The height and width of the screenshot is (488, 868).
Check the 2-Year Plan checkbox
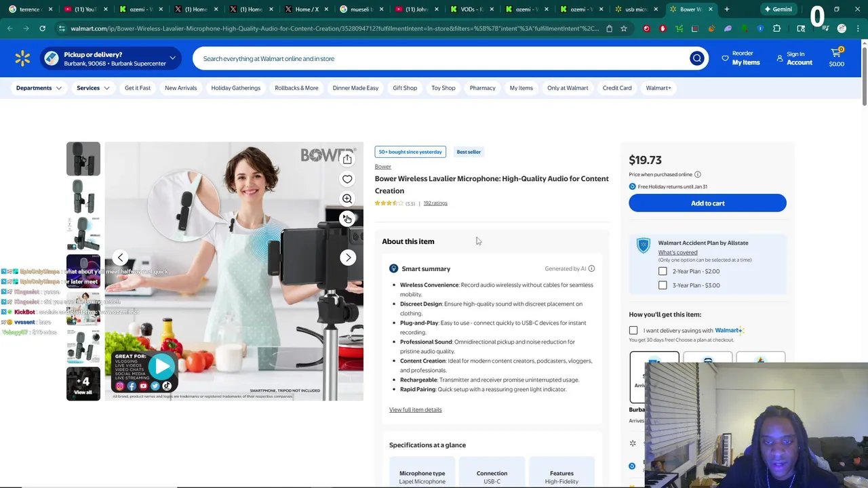663,271
